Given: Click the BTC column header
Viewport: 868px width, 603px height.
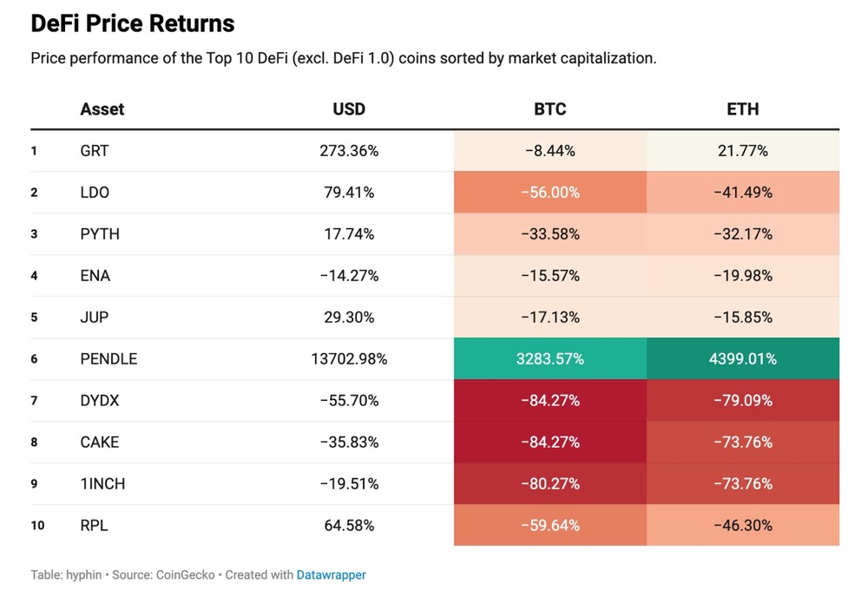Looking at the screenshot, I should pyautogui.click(x=549, y=109).
